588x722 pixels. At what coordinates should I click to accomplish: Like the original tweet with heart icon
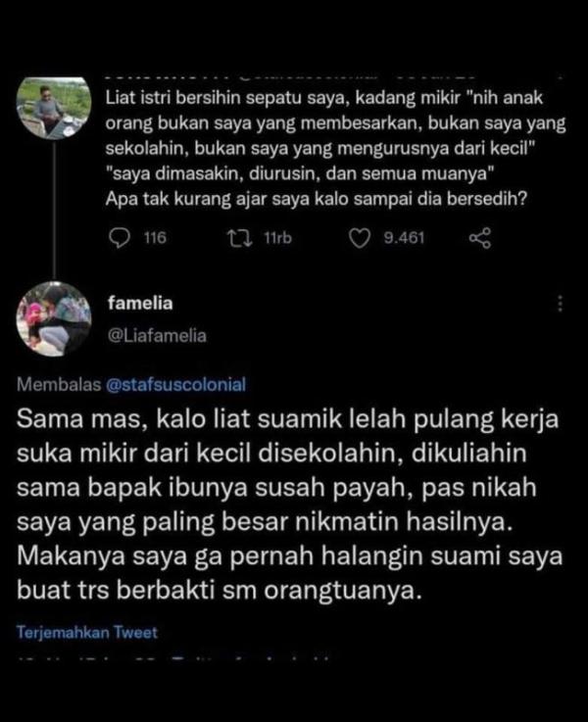point(359,238)
